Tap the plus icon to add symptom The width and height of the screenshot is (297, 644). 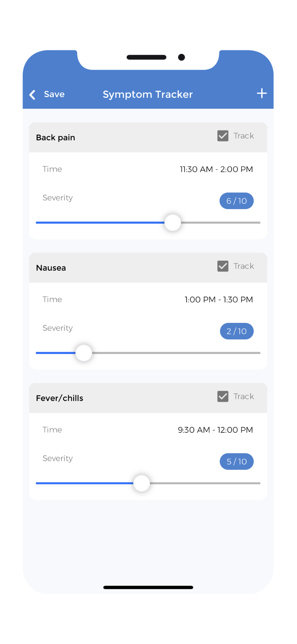click(261, 94)
